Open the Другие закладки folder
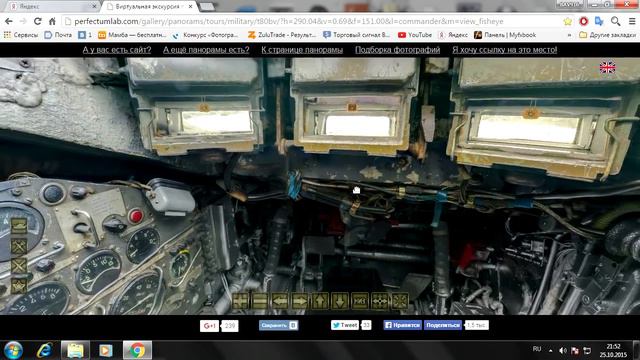The width and height of the screenshot is (640, 360). 607,35
